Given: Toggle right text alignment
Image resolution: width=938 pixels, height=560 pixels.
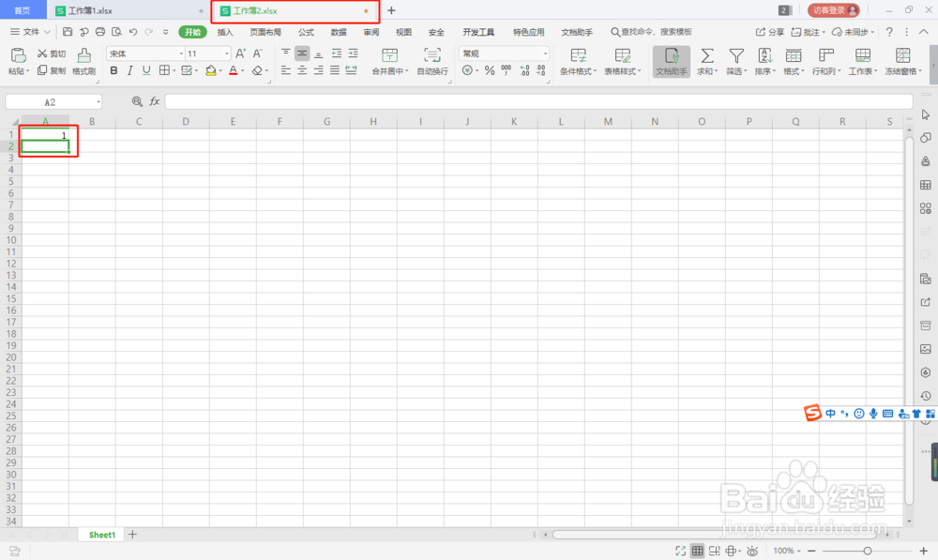Looking at the screenshot, I should point(318,70).
